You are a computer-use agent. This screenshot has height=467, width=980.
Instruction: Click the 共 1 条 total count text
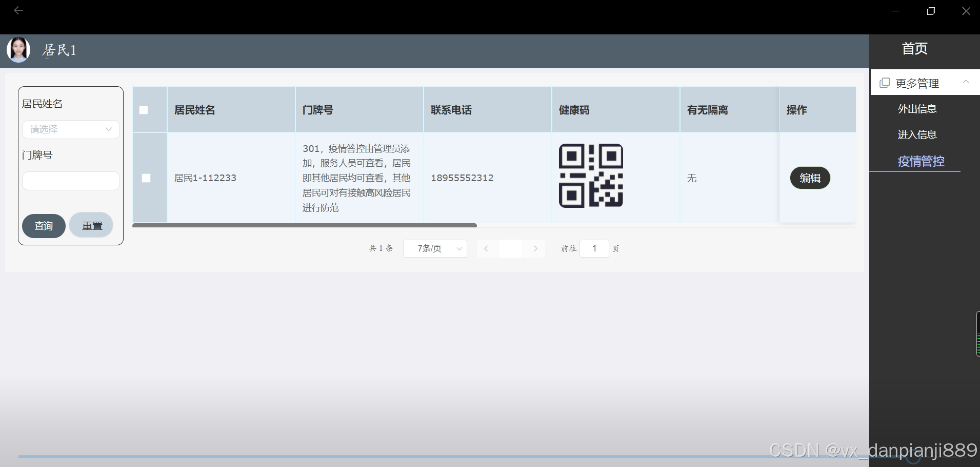[x=381, y=248]
